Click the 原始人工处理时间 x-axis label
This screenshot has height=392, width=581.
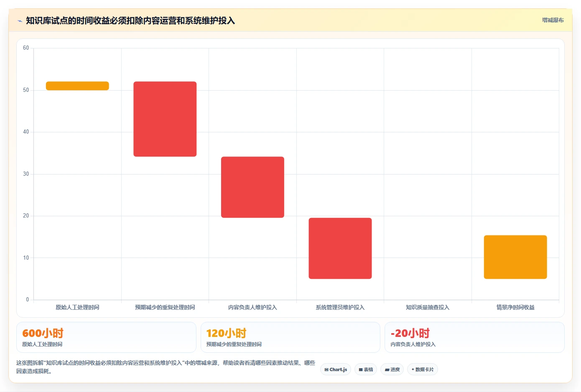[x=77, y=307]
